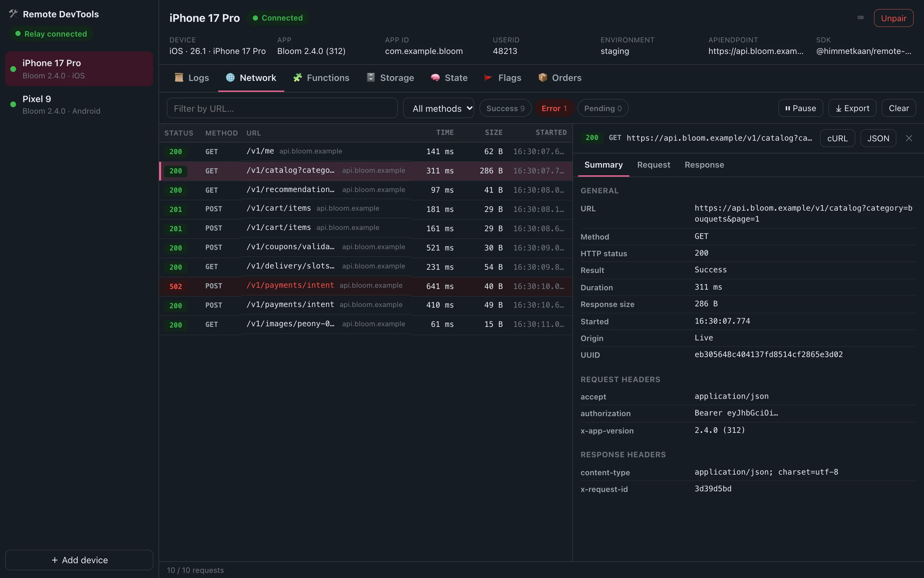Show the Response detail tab
The height and width of the screenshot is (578, 924).
tap(704, 165)
